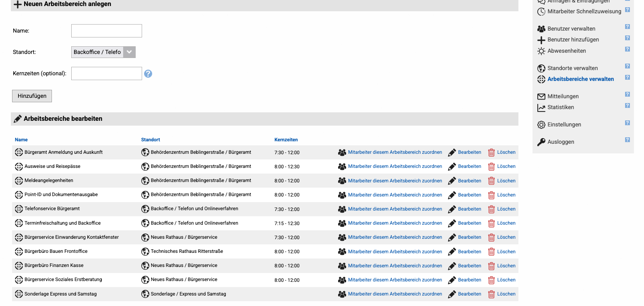Click the people icon for Bürgerbüro Finanzen Kasse

(342, 266)
